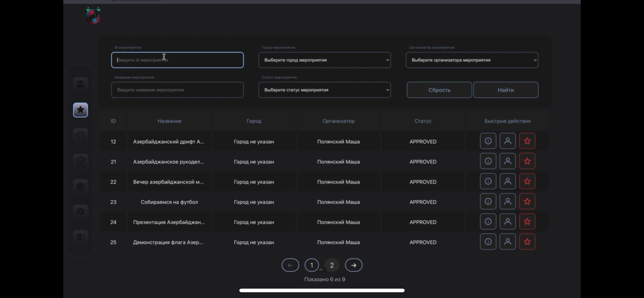Select the Демонстрация флага Азер... event name
644x298 pixels.
pos(168,242)
